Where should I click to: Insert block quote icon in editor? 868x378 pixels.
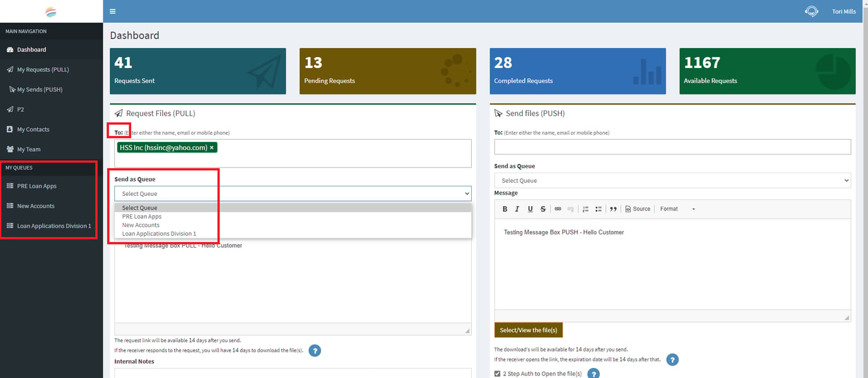[613, 209]
